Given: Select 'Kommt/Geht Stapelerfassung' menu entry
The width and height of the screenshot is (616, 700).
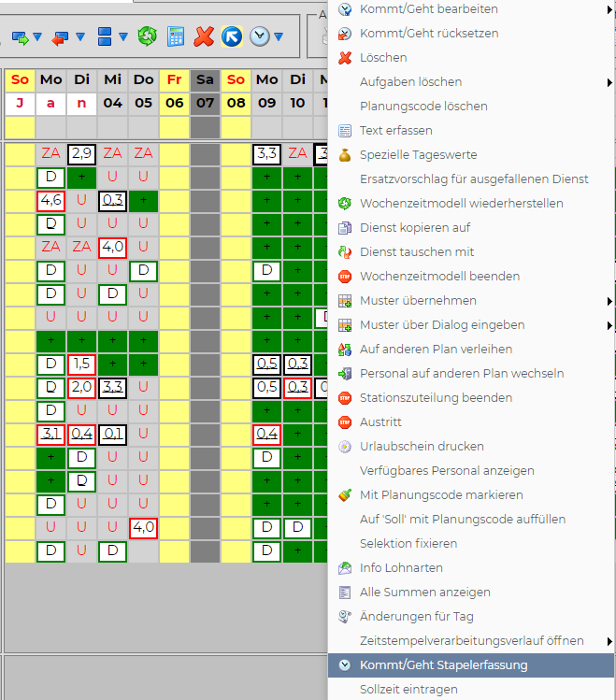Looking at the screenshot, I should [x=443, y=665].
